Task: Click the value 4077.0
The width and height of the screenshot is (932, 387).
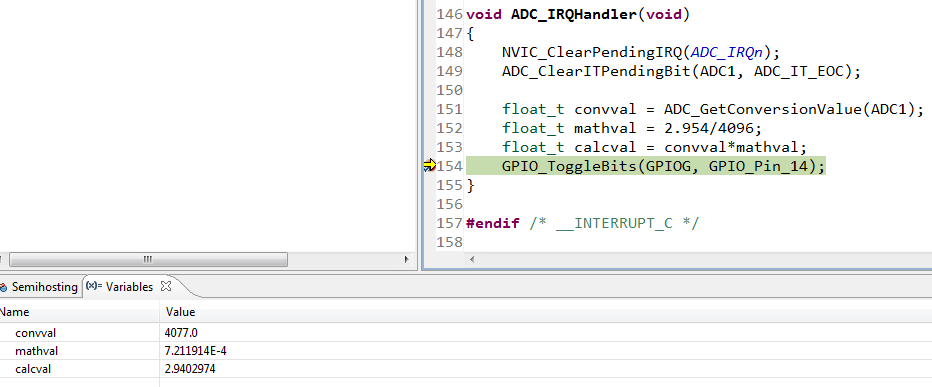Action: (181, 333)
